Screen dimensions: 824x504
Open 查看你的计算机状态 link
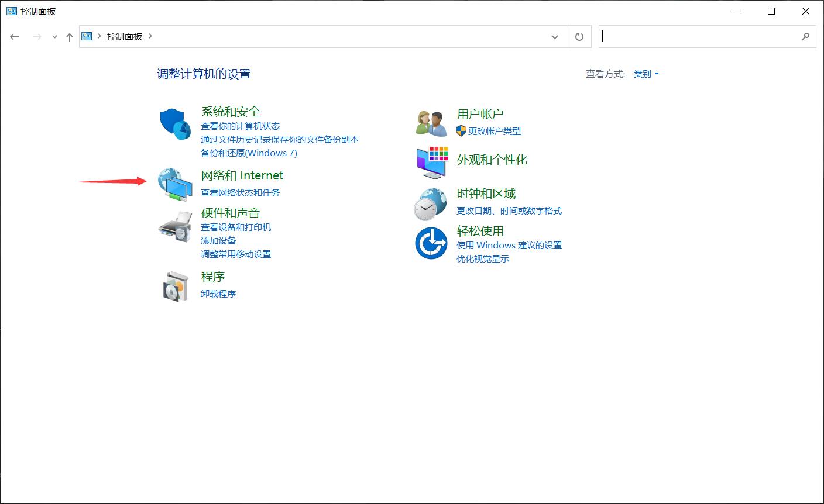(241, 126)
